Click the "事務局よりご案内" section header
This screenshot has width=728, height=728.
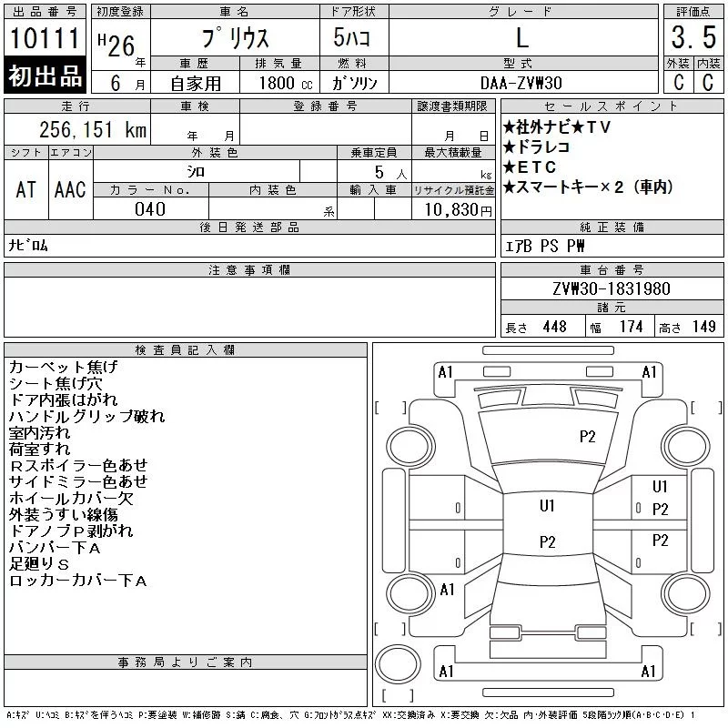coord(186,662)
